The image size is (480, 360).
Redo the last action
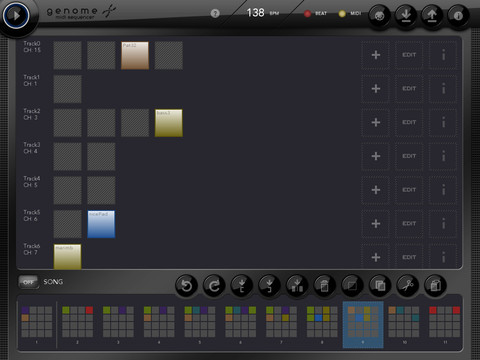click(214, 286)
